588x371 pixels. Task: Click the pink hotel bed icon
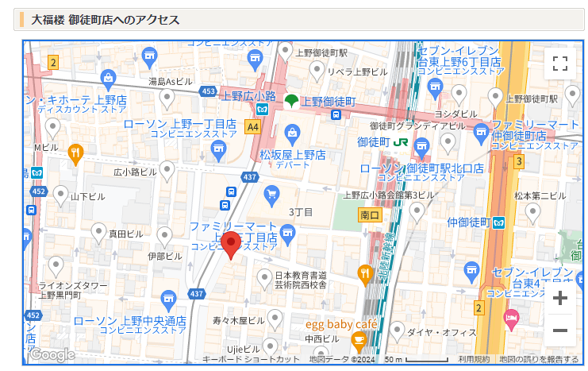pyautogui.click(x=511, y=320)
